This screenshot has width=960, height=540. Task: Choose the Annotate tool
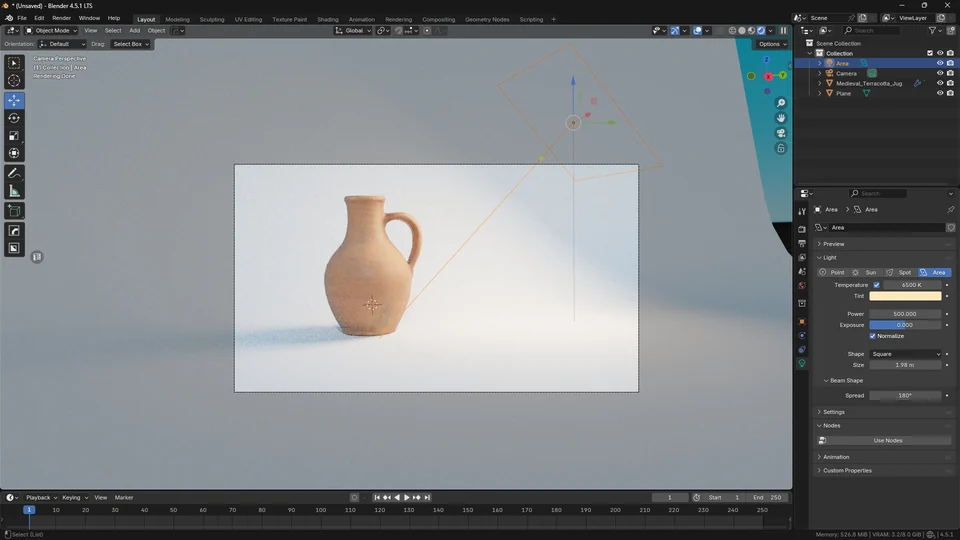(14, 174)
